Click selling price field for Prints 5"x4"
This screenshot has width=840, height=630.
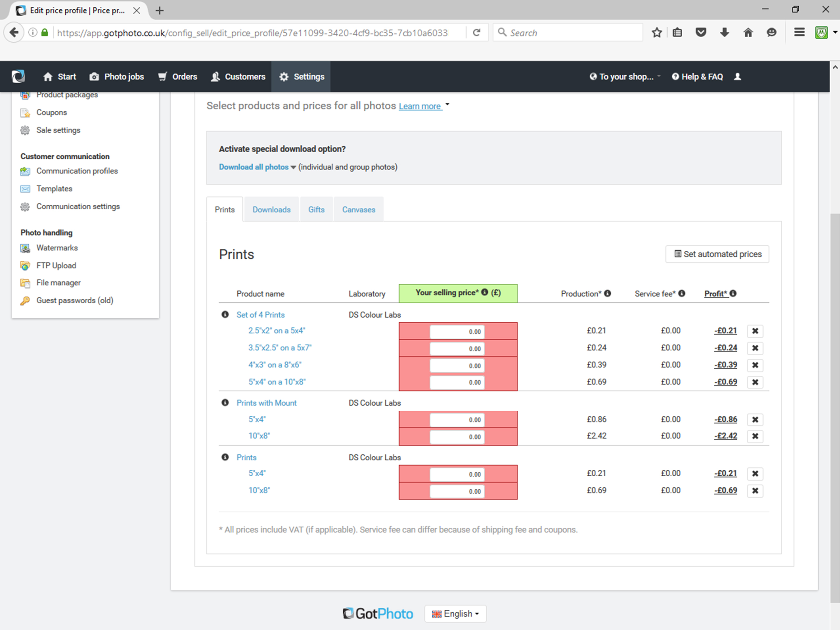tap(457, 474)
